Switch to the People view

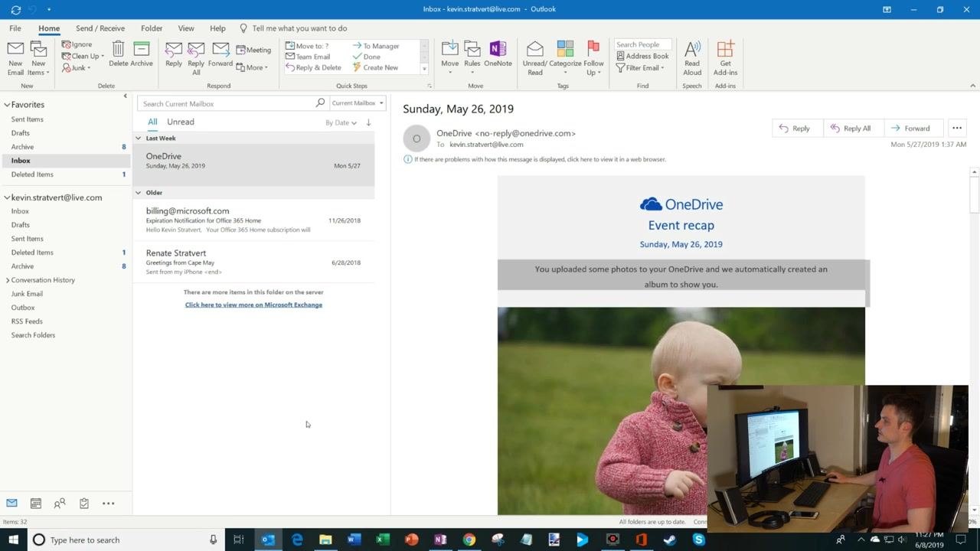(x=60, y=503)
